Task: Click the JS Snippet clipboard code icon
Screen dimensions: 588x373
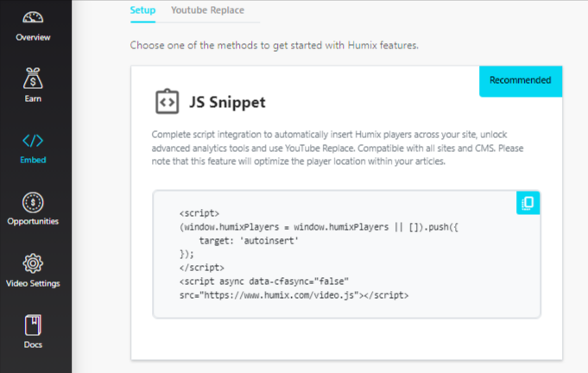Action: coord(167,102)
